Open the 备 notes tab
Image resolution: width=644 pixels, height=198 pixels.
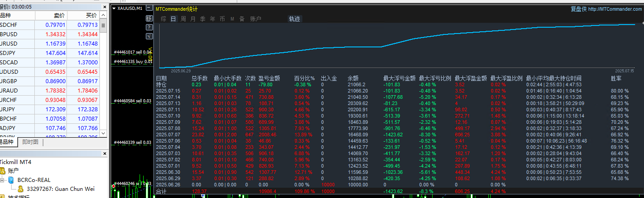(x=242, y=19)
